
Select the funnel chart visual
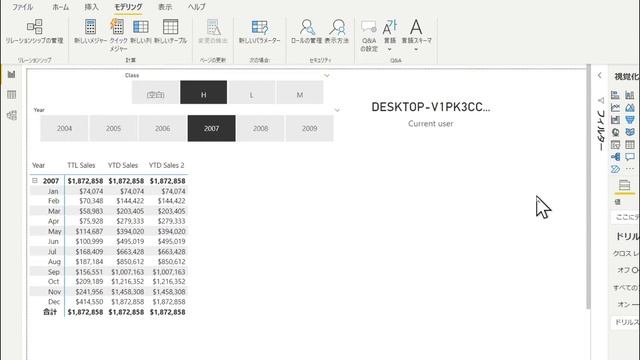tap(630, 120)
